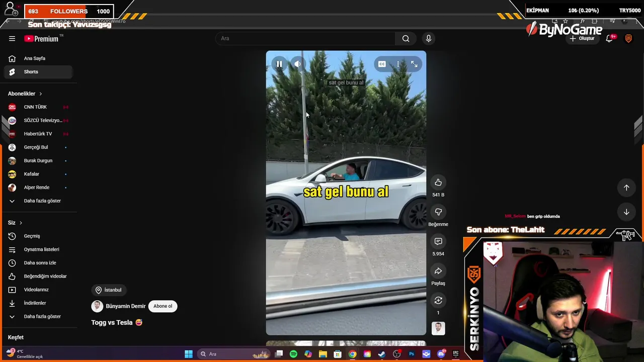Go to next Short with down arrow
Image resolution: width=644 pixels, height=362 pixels.
pyautogui.click(x=626, y=212)
